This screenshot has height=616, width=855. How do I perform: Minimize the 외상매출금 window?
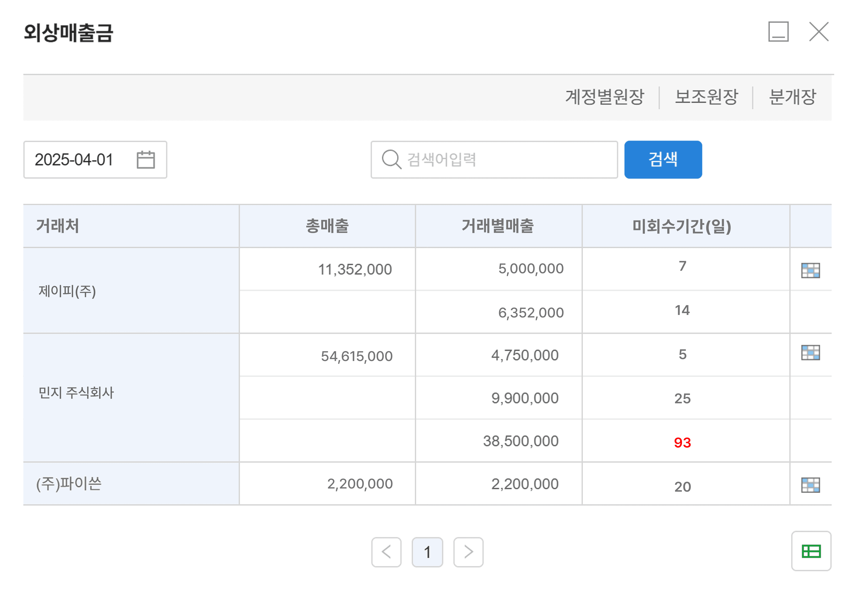point(778,32)
